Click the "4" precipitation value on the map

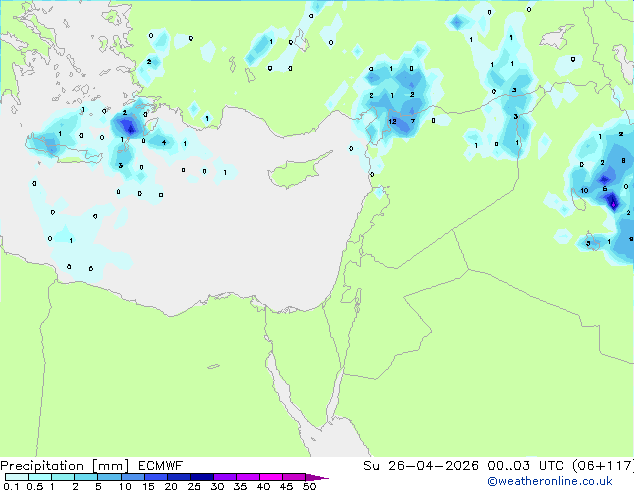(x=164, y=142)
